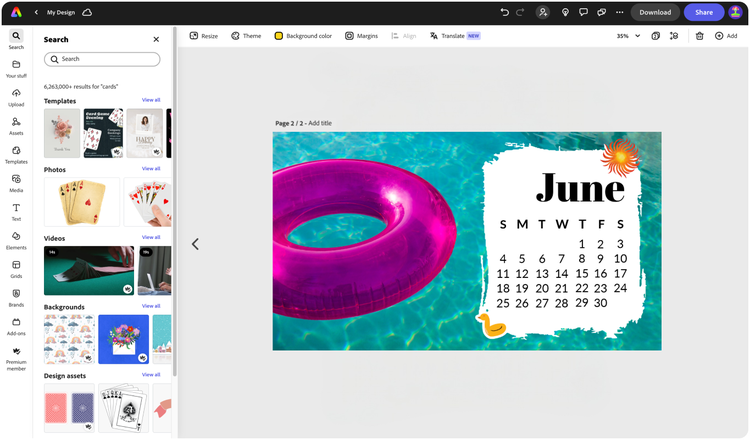750x440 pixels.
Task: Select the red and blue card backs asset
Action: click(69, 408)
